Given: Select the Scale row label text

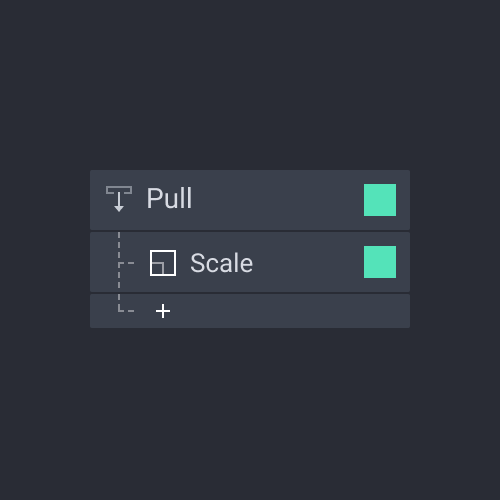Looking at the screenshot, I should tap(222, 263).
